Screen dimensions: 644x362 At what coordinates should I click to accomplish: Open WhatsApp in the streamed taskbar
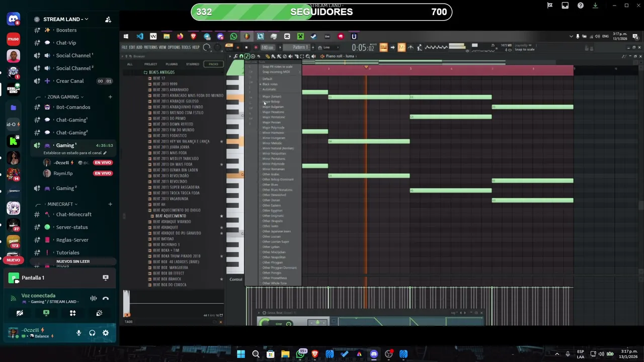pos(233,36)
